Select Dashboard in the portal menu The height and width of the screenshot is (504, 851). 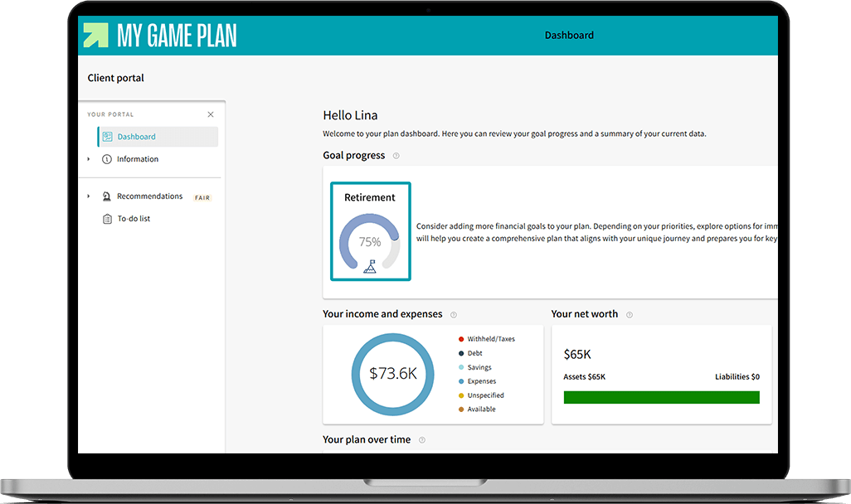(x=136, y=137)
